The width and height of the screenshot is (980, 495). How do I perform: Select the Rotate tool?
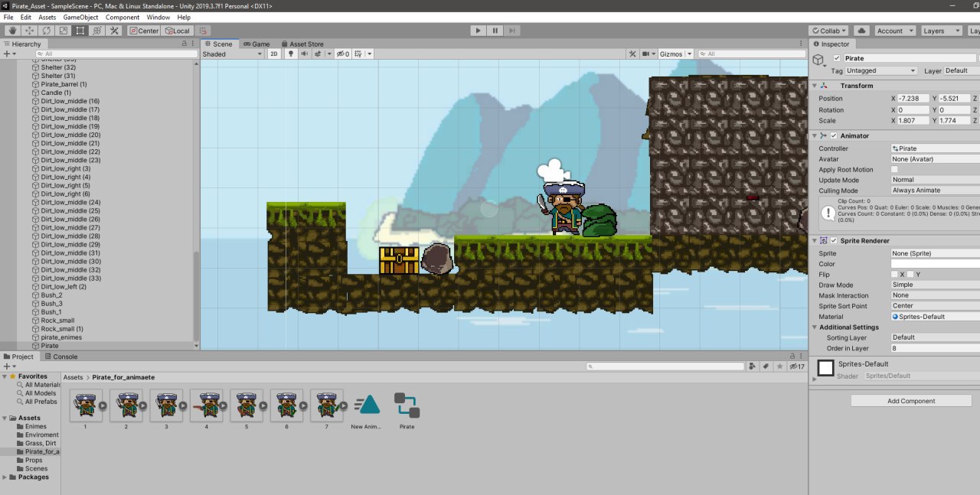[x=47, y=31]
